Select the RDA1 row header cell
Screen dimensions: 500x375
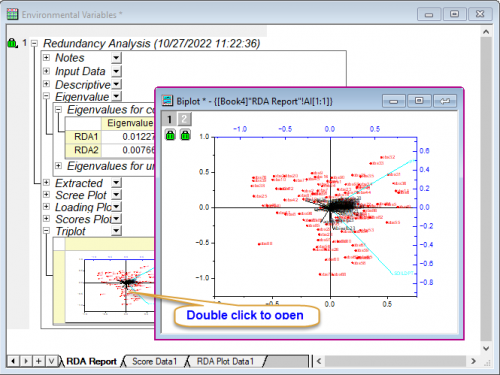83,137
